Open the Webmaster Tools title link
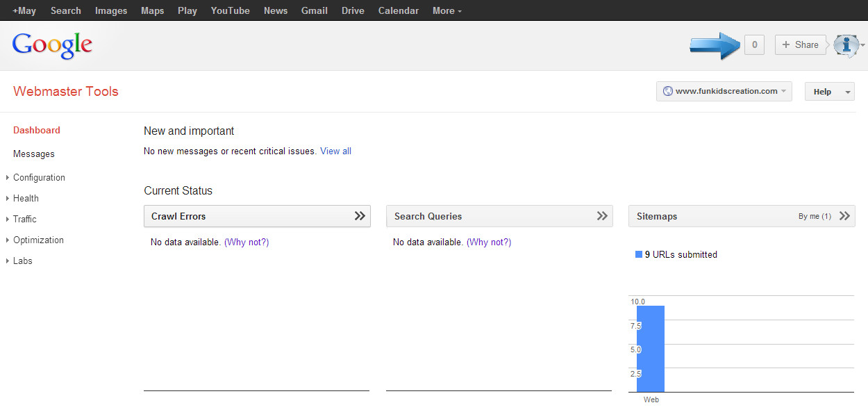 66,91
